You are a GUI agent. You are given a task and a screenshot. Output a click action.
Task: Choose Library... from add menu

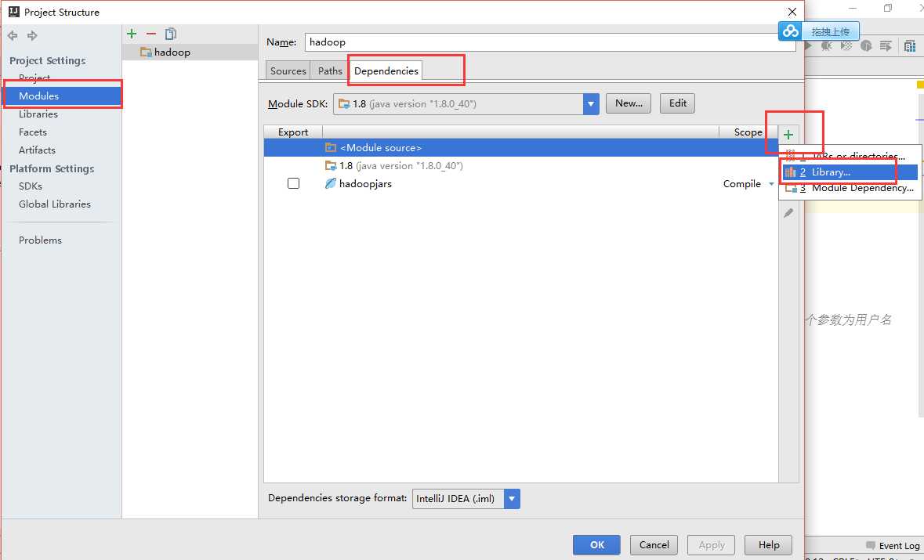pyautogui.click(x=850, y=172)
